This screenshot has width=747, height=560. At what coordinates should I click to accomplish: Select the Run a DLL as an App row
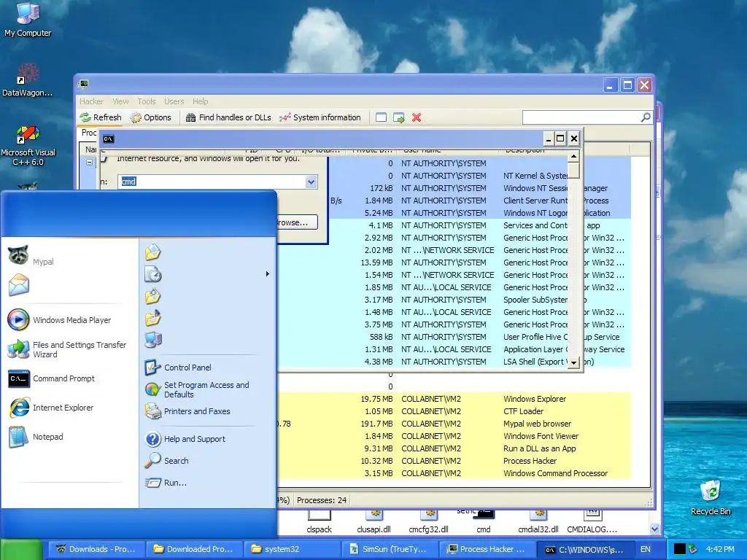click(x=455, y=448)
